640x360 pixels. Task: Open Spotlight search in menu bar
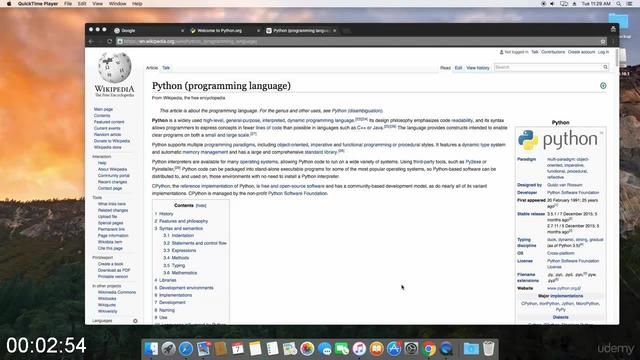pos(619,4)
